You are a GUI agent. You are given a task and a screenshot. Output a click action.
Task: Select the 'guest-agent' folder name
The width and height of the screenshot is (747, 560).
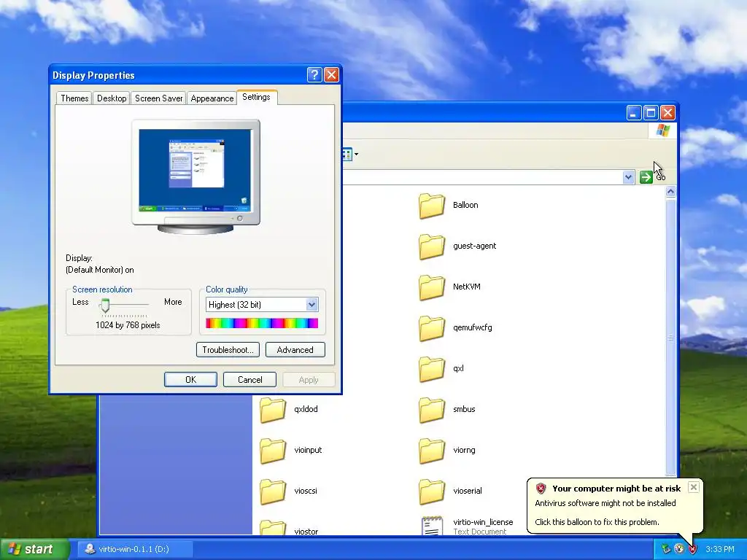point(474,246)
